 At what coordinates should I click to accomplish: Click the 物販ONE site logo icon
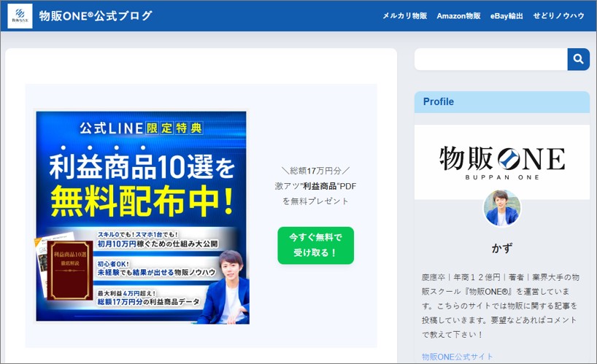20,16
